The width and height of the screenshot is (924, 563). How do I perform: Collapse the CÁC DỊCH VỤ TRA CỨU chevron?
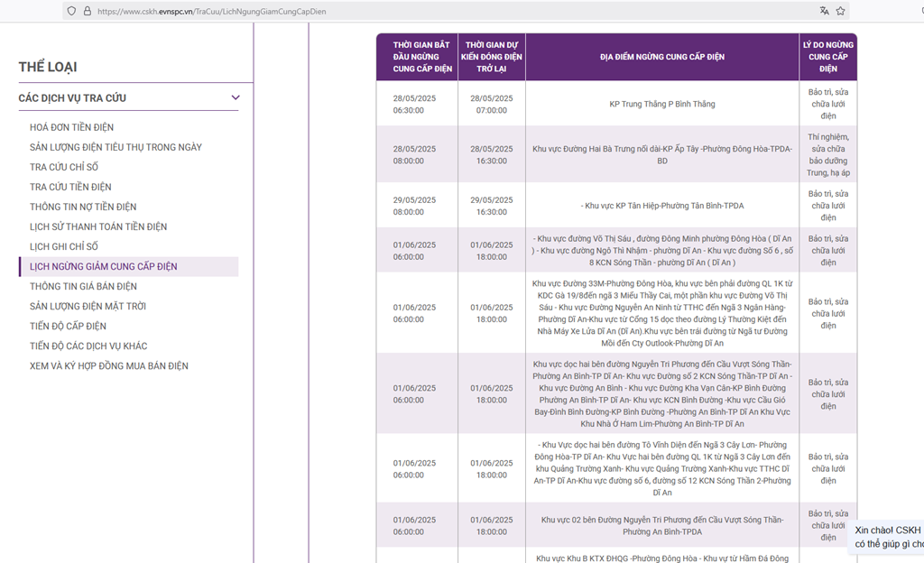pos(236,97)
